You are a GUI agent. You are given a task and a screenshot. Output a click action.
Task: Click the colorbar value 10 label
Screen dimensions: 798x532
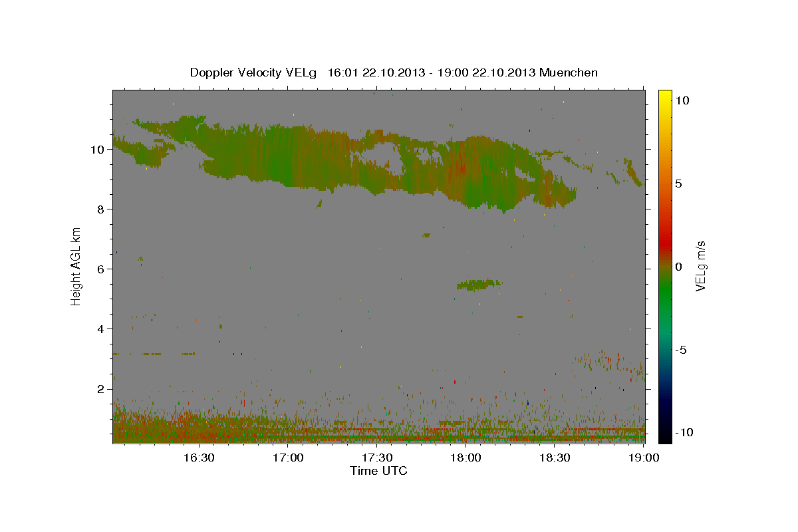pos(682,100)
